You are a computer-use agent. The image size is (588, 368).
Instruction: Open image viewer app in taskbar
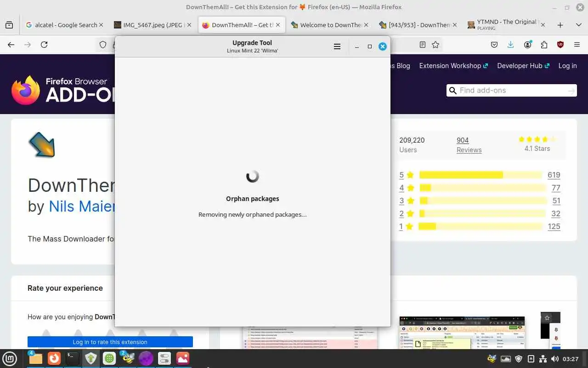(x=183, y=358)
